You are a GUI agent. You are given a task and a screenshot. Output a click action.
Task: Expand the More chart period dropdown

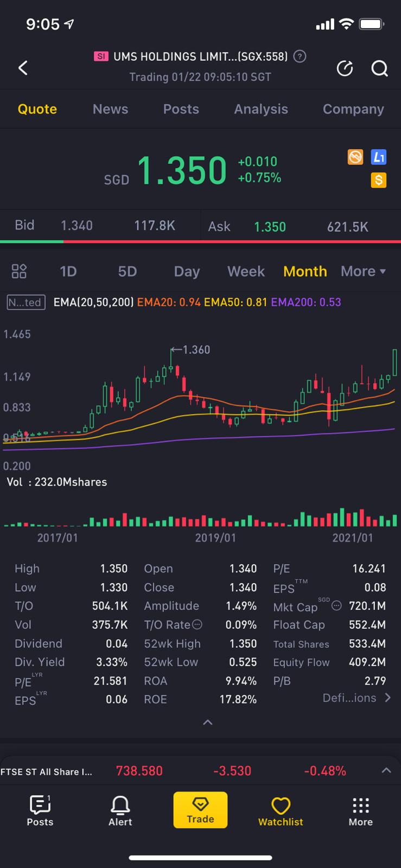pyautogui.click(x=363, y=271)
